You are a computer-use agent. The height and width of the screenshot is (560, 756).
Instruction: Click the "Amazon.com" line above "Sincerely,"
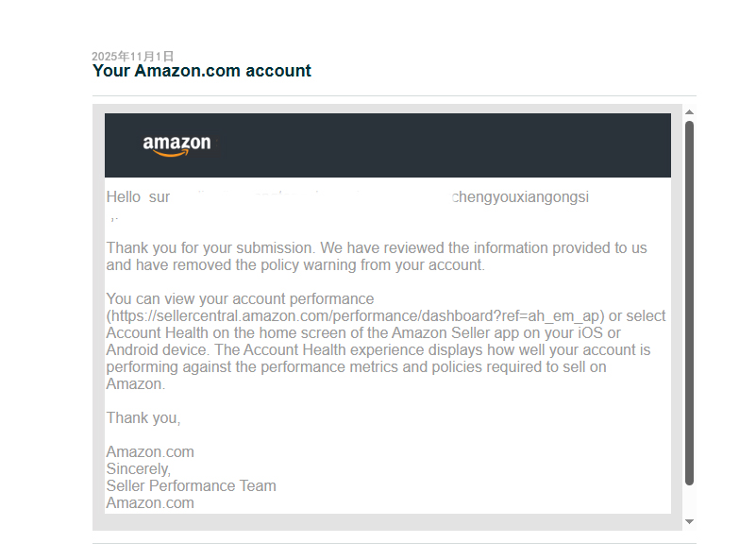(150, 451)
